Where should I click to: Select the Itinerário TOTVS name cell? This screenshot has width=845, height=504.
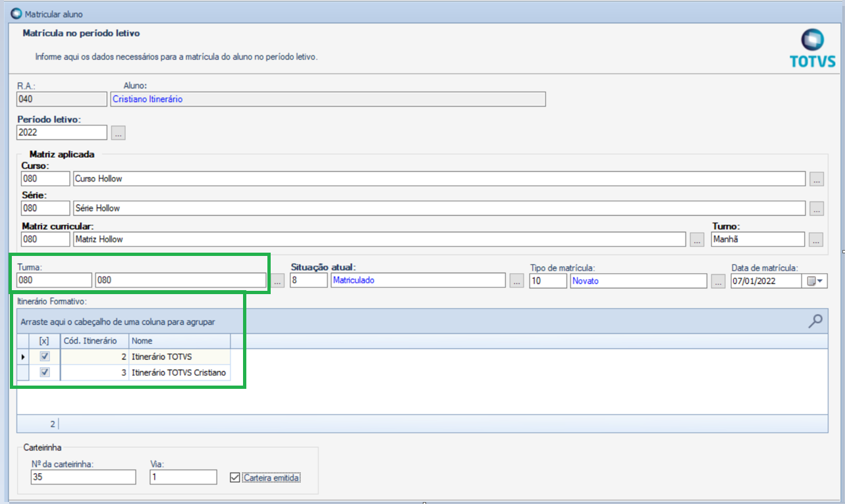179,356
